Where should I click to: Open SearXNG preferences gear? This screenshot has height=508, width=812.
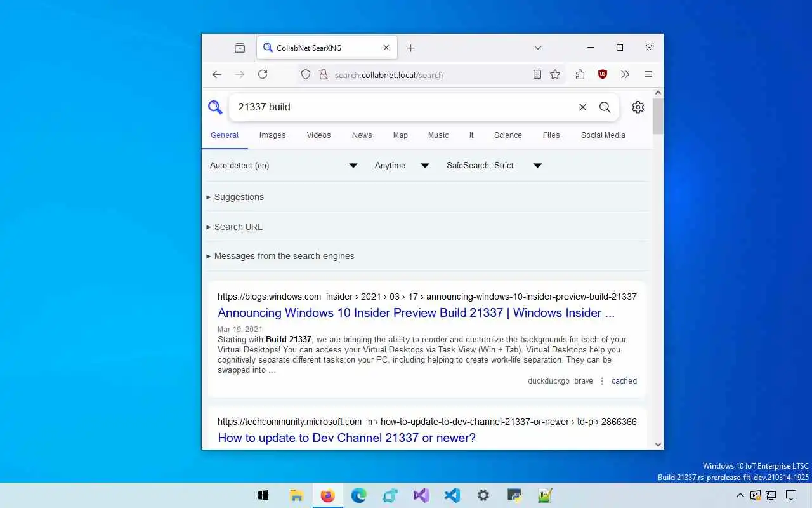tap(638, 107)
